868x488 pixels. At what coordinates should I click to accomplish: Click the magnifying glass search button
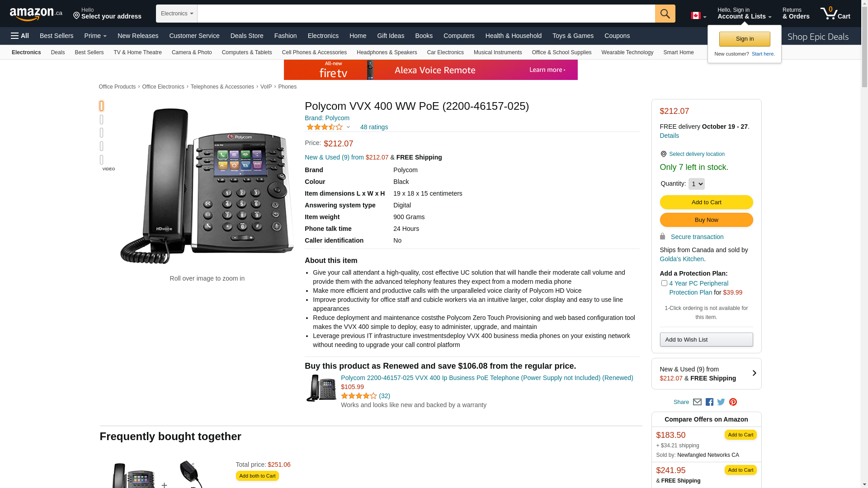665,14
